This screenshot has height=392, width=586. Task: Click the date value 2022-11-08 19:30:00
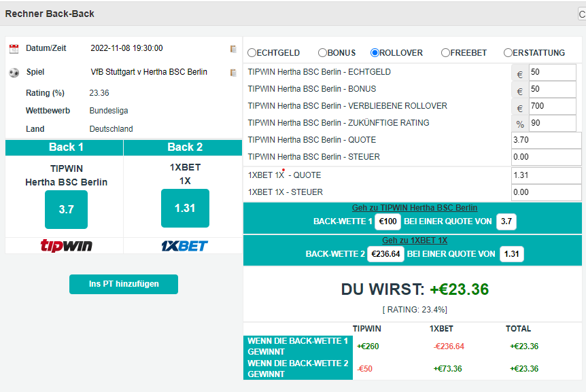(126, 48)
